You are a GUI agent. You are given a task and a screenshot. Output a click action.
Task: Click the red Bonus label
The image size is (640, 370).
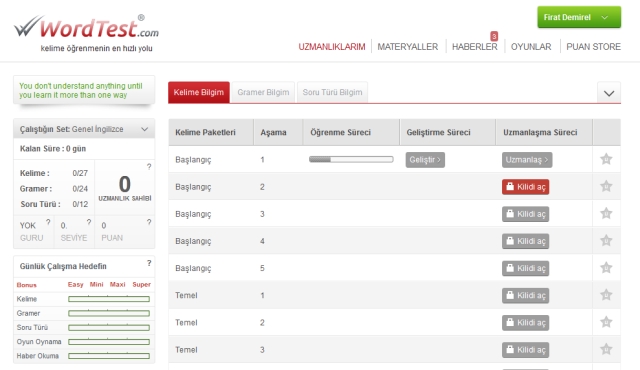(x=27, y=285)
